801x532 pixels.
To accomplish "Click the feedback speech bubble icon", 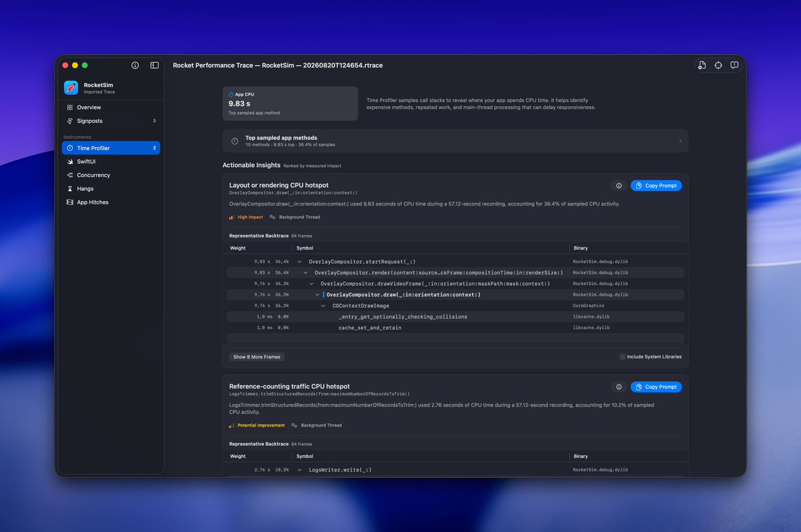I will tap(734, 65).
